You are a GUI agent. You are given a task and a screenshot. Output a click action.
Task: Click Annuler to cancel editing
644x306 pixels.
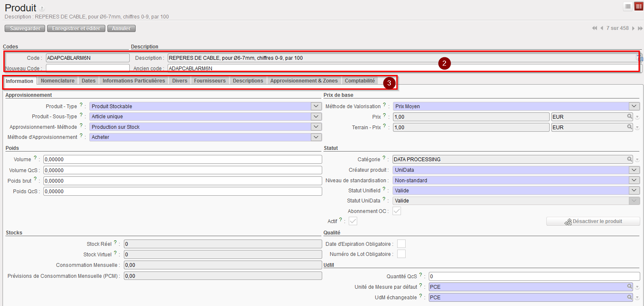click(x=121, y=29)
